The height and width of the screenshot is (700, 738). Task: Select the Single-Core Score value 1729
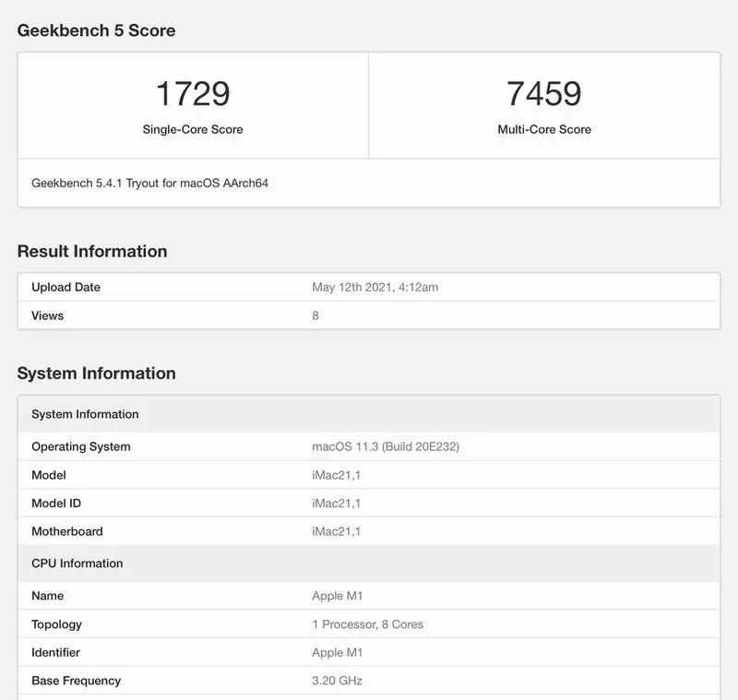point(191,91)
